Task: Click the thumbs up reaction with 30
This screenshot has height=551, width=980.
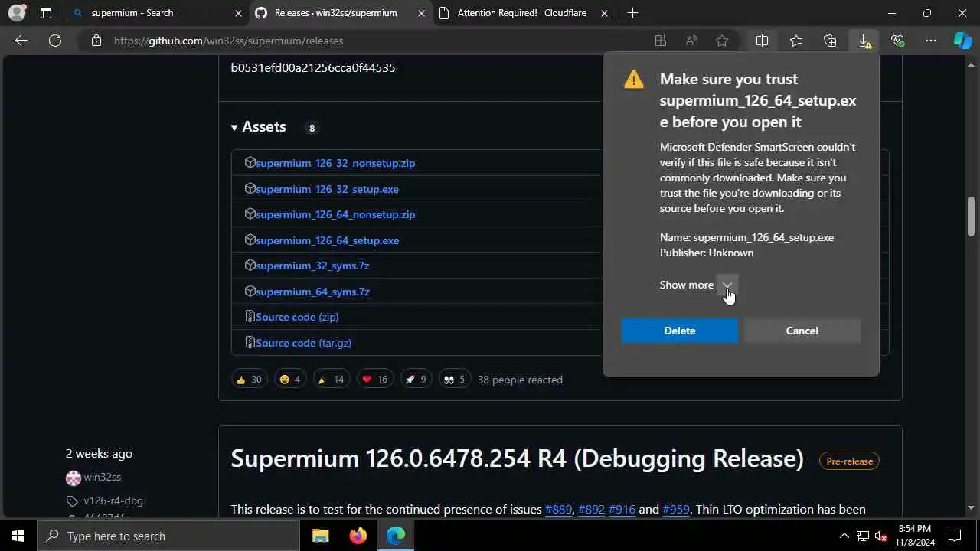Action: point(249,380)
